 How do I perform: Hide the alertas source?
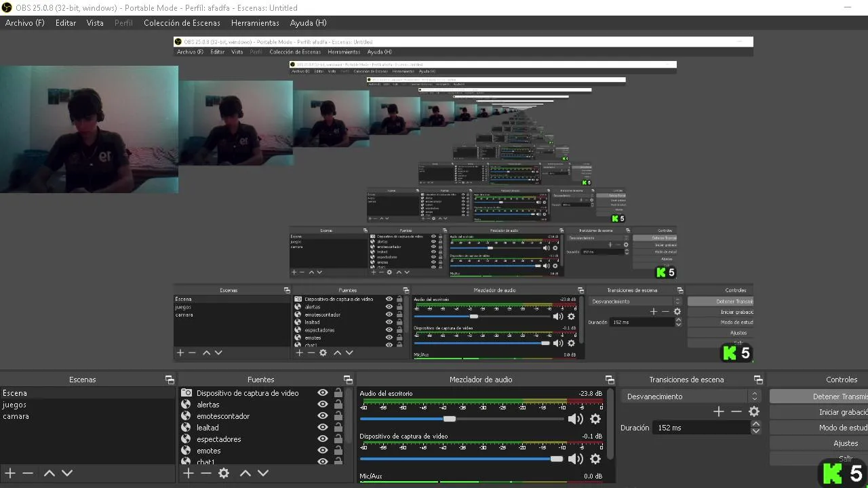click(x=323, y=405)
